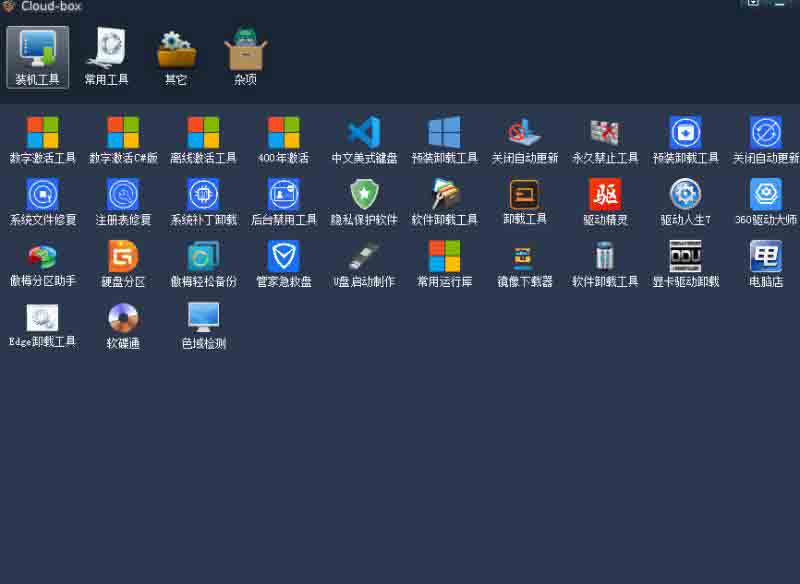Start the 后台禁用工具 icon

click(x=284, y=201)
